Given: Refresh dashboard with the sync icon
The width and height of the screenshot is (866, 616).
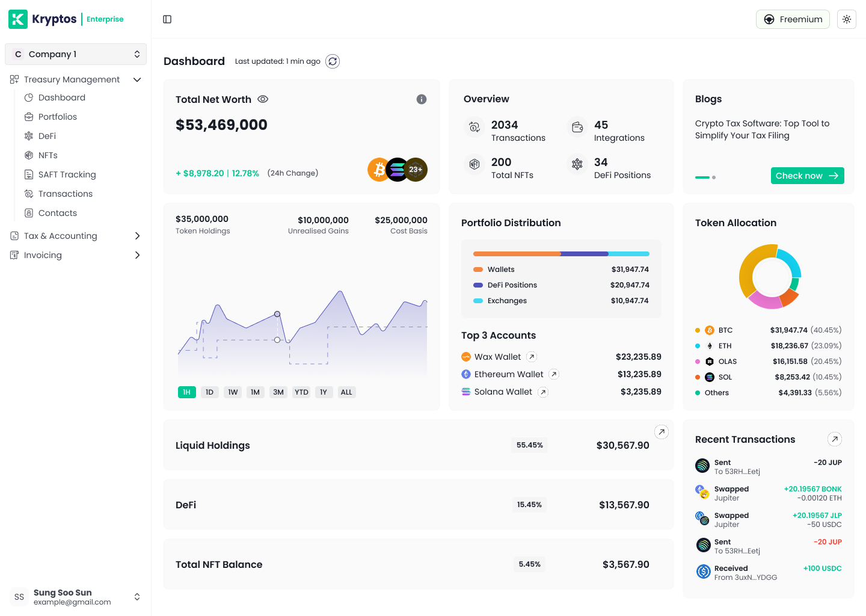Looking at the screenshot, I should pos(333,61).
